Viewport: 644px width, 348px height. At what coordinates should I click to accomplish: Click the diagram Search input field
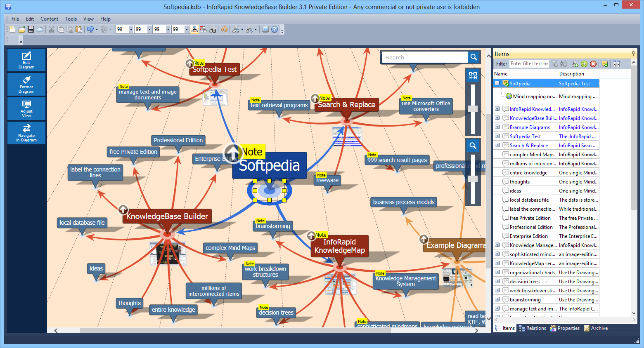click(x=424, y=57)
